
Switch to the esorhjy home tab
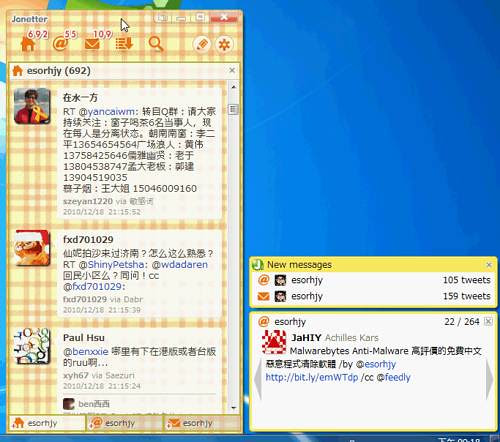47,423
